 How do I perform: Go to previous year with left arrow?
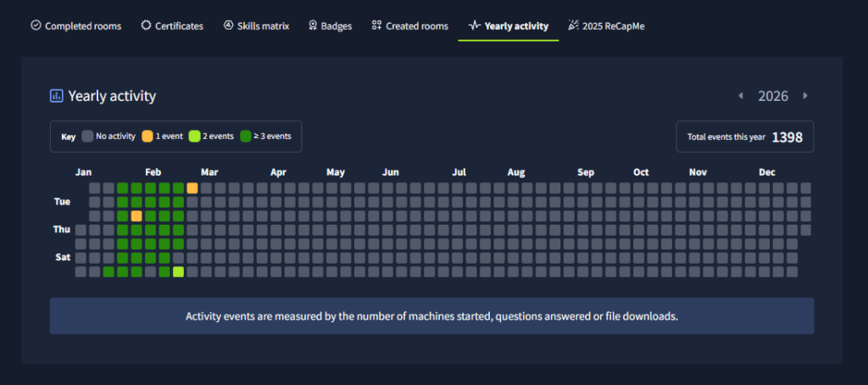[740, 96]
